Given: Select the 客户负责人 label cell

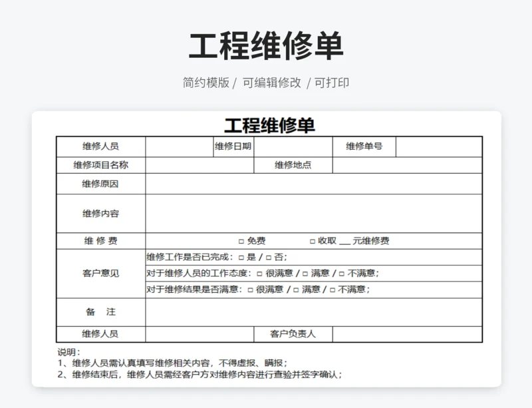Looking at the screenshot, I should tap(293, 334).
